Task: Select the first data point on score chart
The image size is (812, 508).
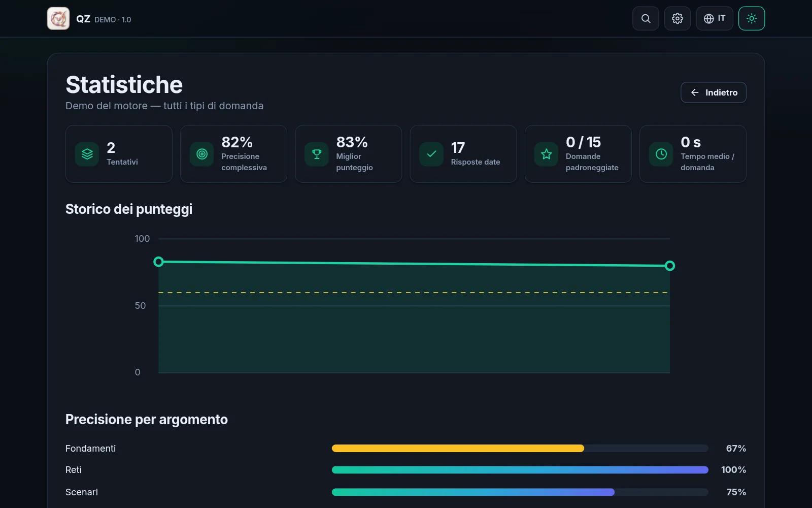Action: (158, 262)
